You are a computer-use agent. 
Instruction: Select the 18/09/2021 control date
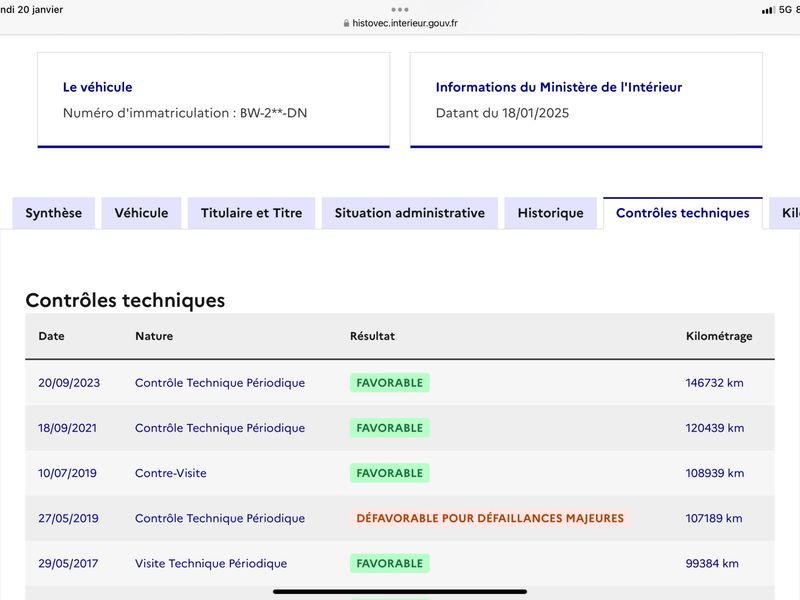[x=67, y=428]
